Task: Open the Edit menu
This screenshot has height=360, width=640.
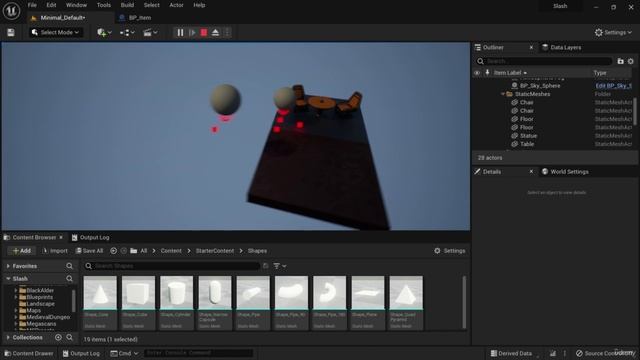Action: (51, 5)
